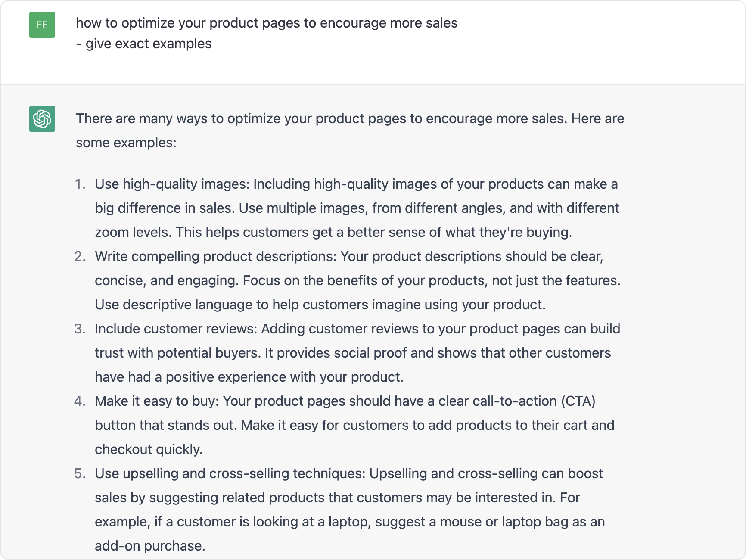Click the words "checkout quickly."
This screenshot has width=746, height=560.
click(149, 449)
